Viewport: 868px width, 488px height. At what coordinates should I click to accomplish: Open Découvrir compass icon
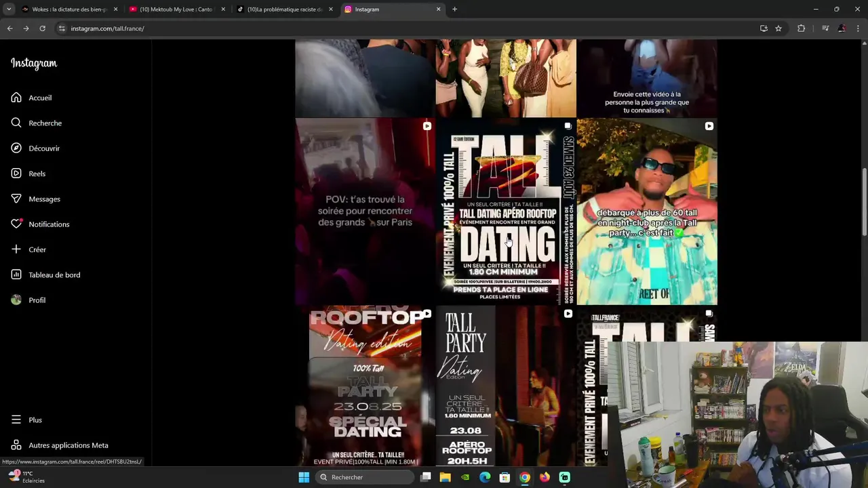click(x=16, y=148)
